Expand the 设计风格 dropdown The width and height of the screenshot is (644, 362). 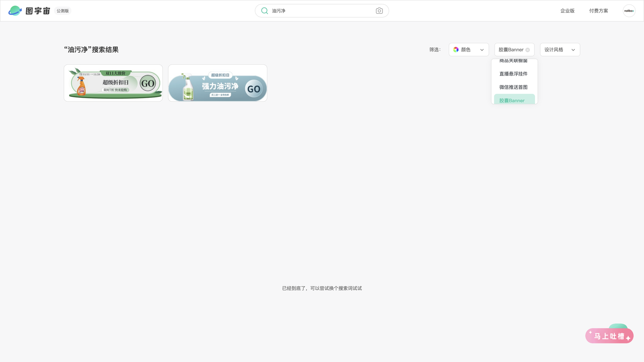[560, 50]
